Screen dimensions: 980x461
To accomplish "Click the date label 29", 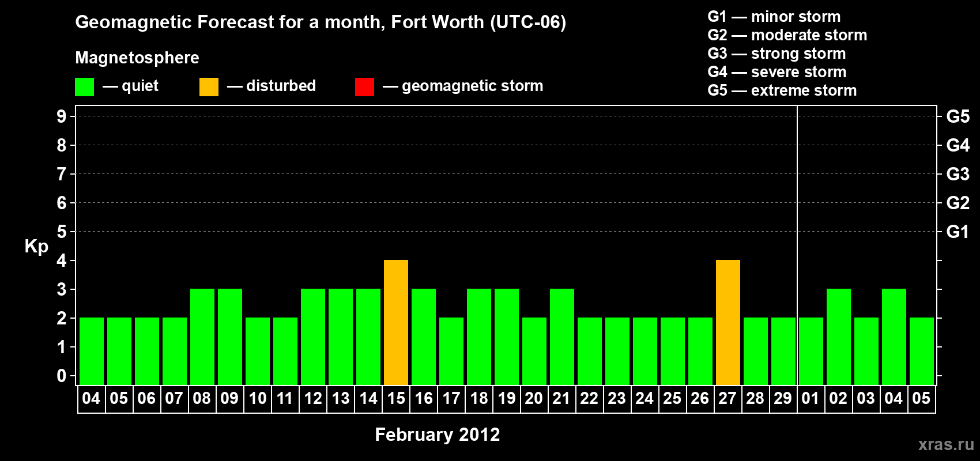I will pyautogui.click(x=783, y=398).
